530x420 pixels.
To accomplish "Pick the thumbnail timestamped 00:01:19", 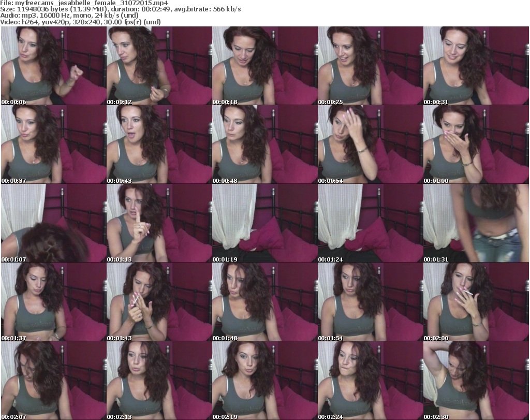I will [x=265, y=223].
